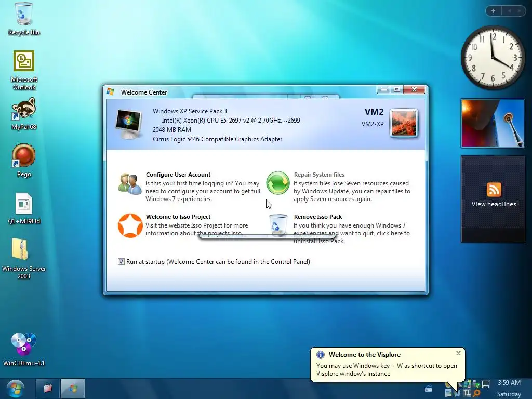Select the Q1+M39Hd file icon
The height and width of the screenshot is (399, 532).
click(24, 209)
